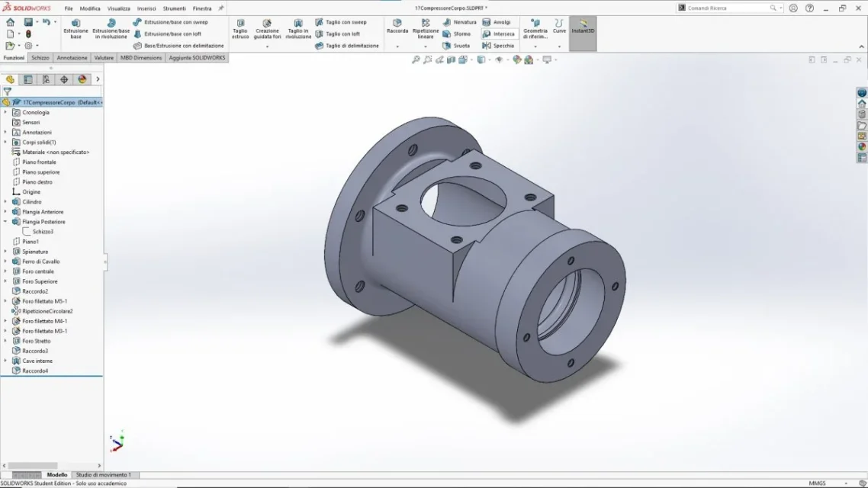Open the Geometria di riferimento dropdown

tap(535, 47)
